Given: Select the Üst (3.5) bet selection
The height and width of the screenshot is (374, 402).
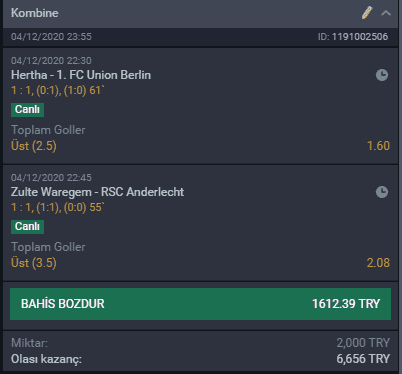Looking at the screenshot, I should coord(34,263).
